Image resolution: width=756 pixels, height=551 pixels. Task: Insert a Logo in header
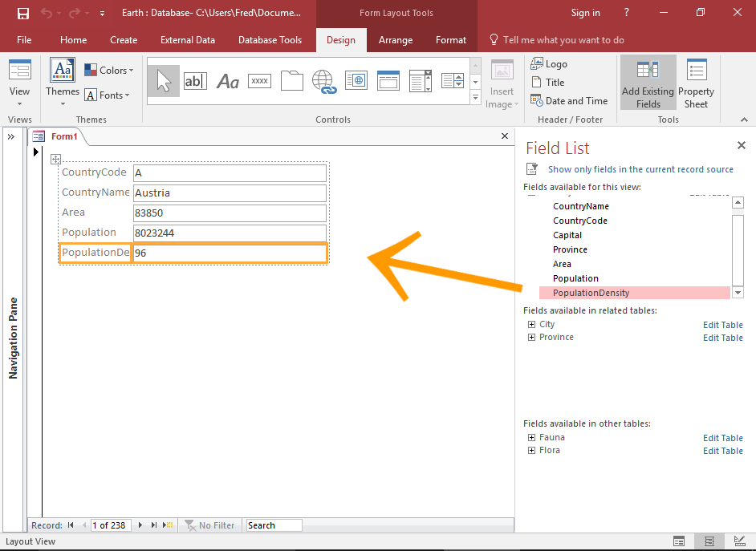tap(549, 63)
